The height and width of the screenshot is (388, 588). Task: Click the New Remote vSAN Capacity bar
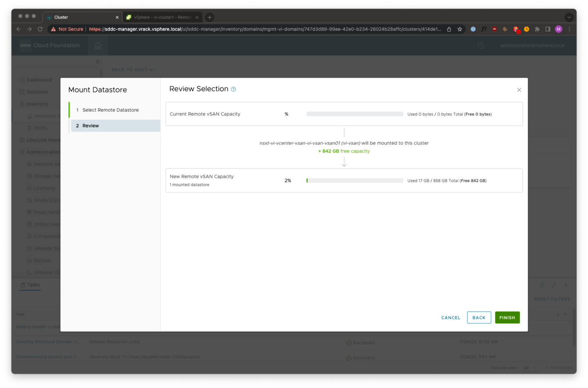(354, 180)
